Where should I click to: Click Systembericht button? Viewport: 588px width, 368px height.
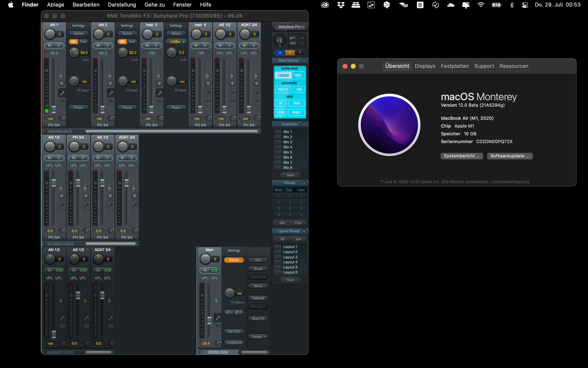coord(462,156)
